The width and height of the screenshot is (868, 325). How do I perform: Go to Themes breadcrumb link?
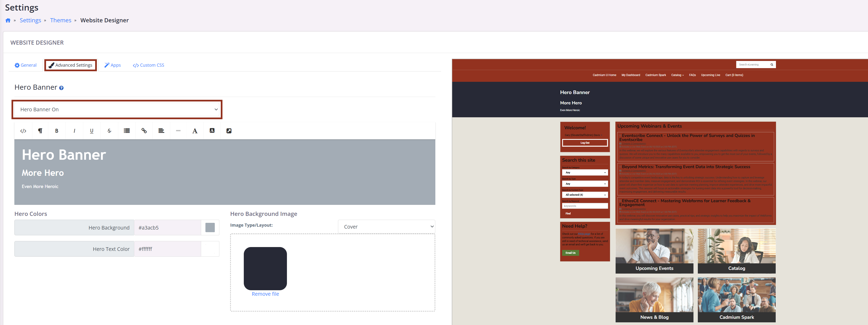click(61, 20)
